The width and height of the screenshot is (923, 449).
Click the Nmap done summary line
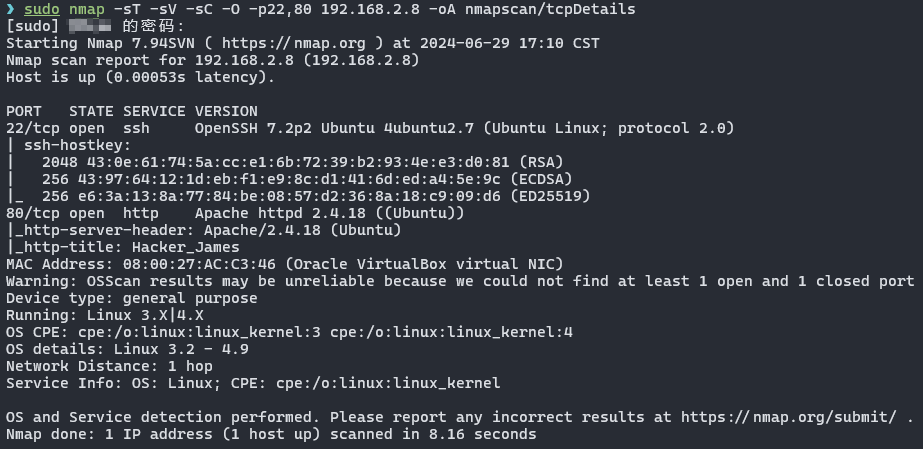click(x=271, y=434)
